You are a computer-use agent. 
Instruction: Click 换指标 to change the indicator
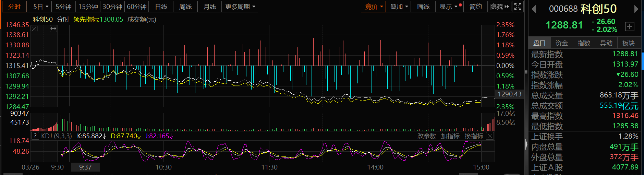click(474, 136)
